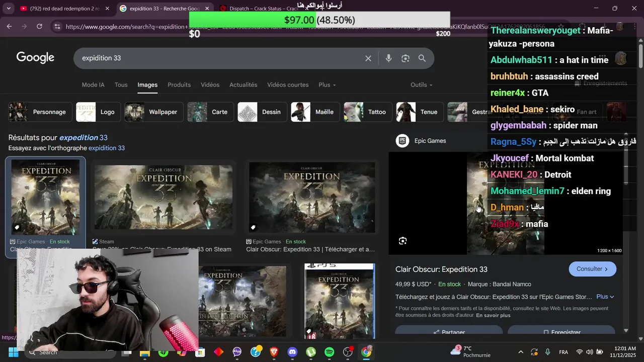Start voice search with the microphone icon
This screenshot has height=362, width=644.
(x=388, y=58)
